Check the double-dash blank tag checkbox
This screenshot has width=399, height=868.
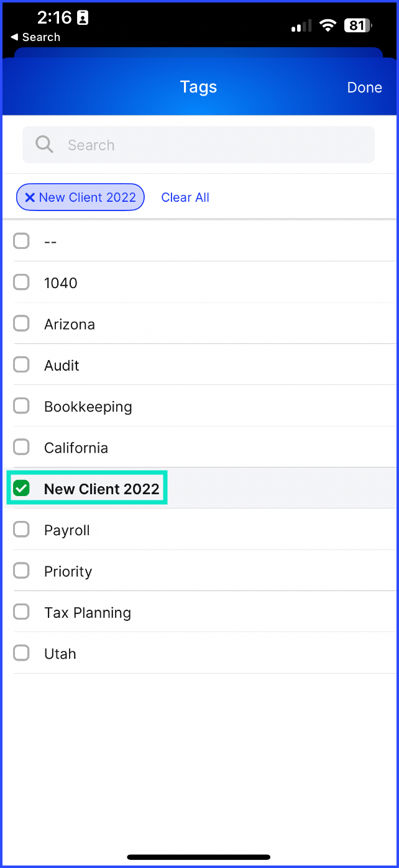pyautogui.click(x=22, y=241)
